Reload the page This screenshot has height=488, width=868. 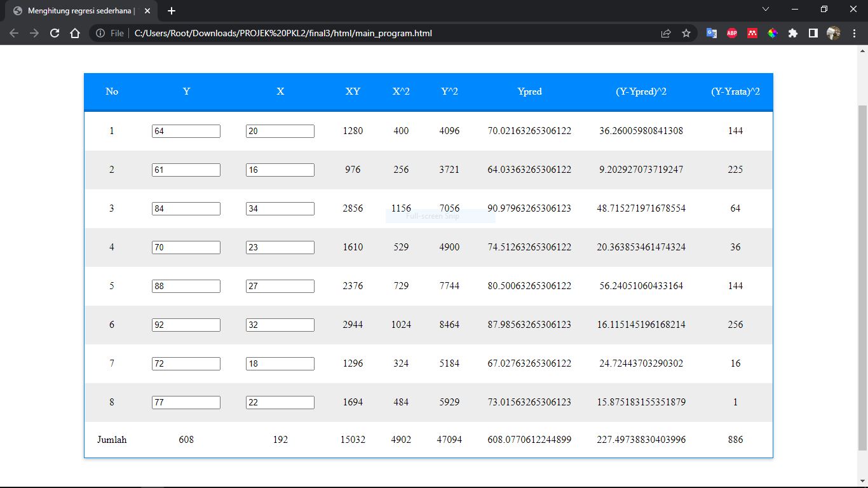click(55, 33)
